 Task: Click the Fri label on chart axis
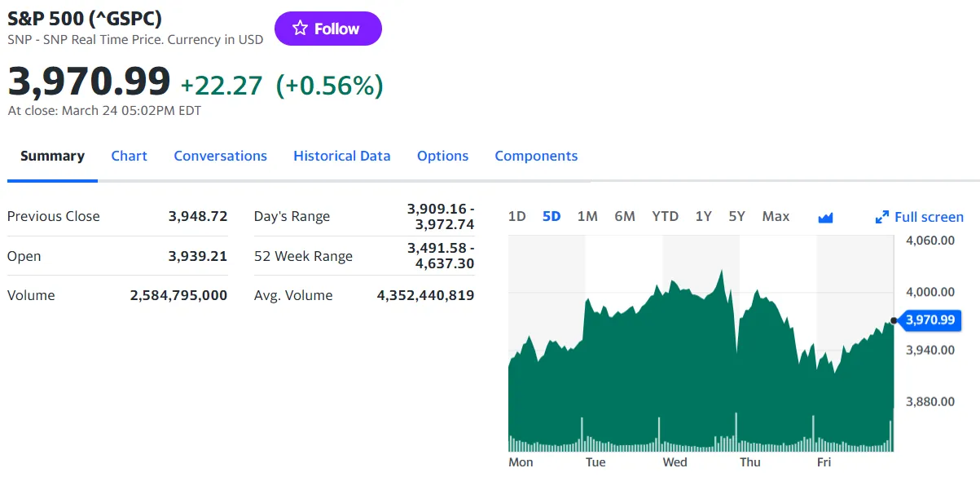click(x=824, y=462)
